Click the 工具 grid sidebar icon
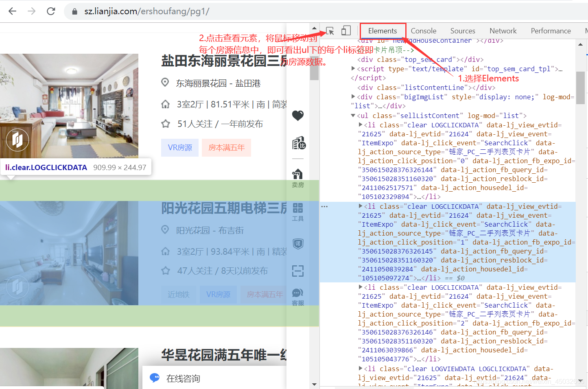This screenshot has height=389, width=588. (x=298, y=212)
